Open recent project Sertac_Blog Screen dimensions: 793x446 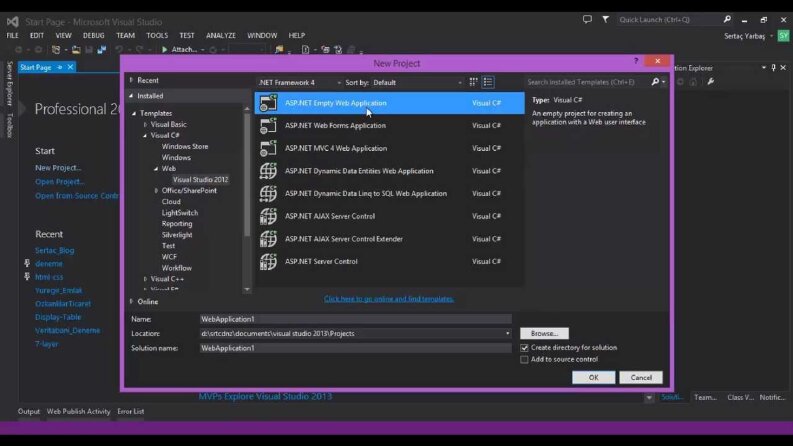(55, 250)
